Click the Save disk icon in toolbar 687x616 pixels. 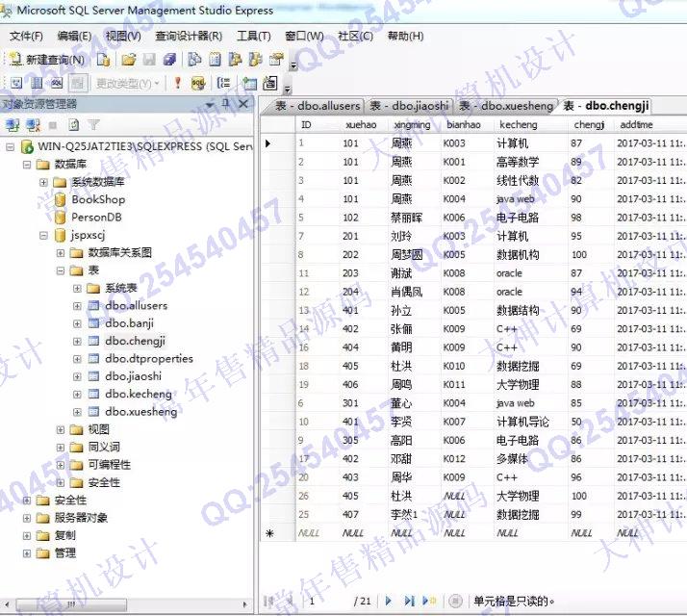coord(149,60)
